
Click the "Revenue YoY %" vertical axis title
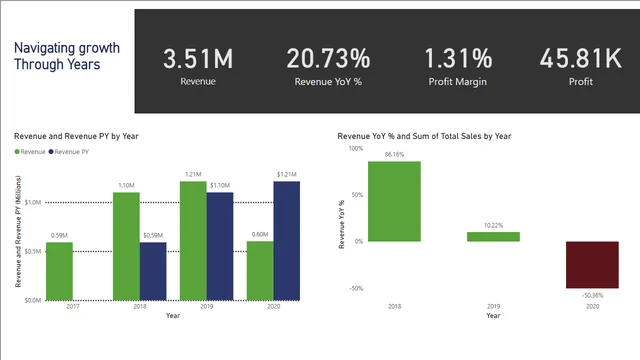(x=342, y=224)
